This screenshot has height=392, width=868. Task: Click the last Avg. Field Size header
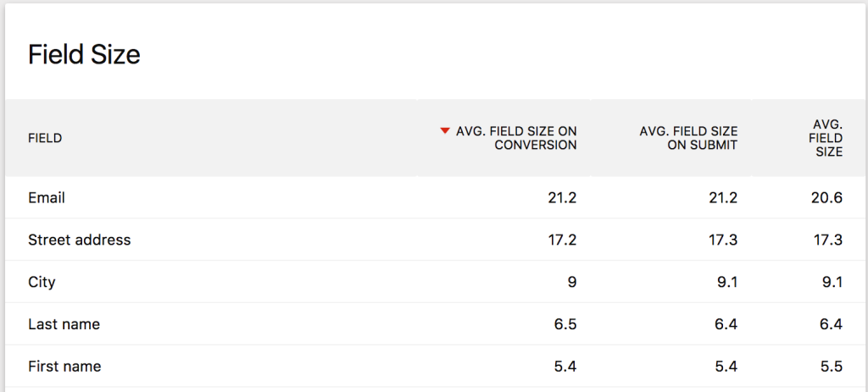(x=826, y=138)
